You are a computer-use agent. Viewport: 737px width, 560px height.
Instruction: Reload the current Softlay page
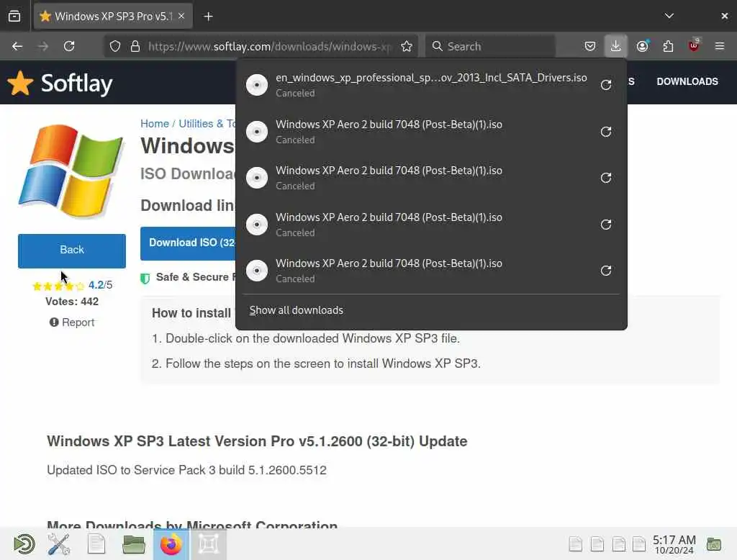coord(69,46)
